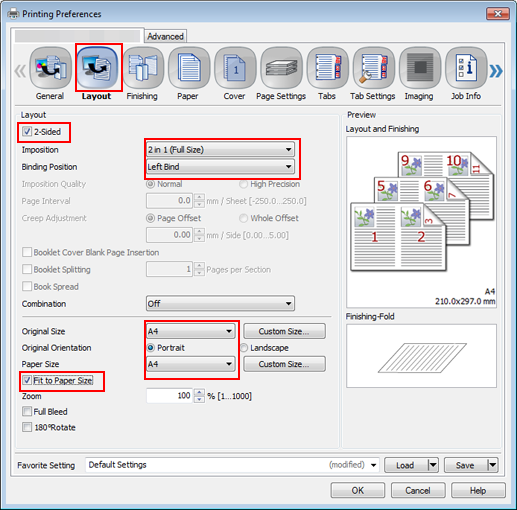Open the Job Info icon
The height and width of the screenshot is (510, 517).
click(x=466, y=68)
